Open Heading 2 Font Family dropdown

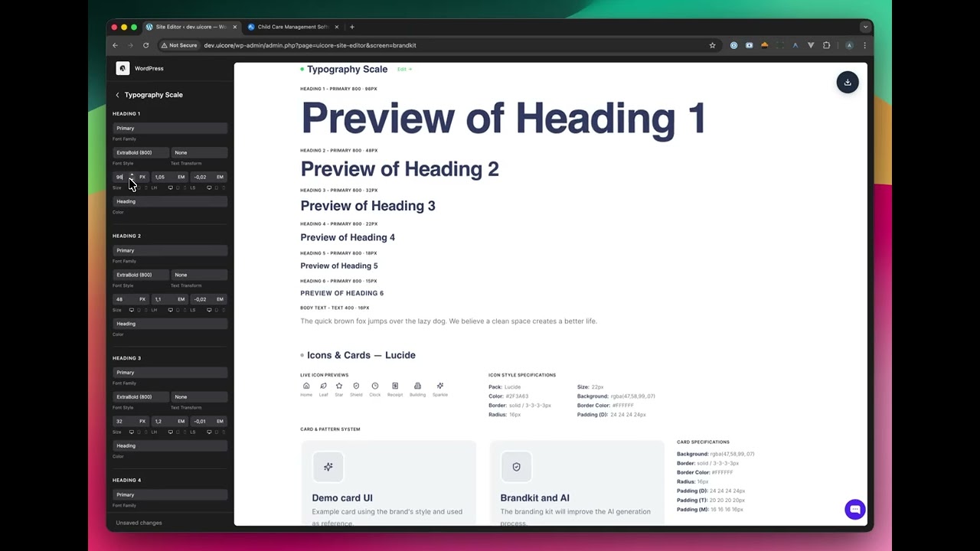tap(170, 250)
